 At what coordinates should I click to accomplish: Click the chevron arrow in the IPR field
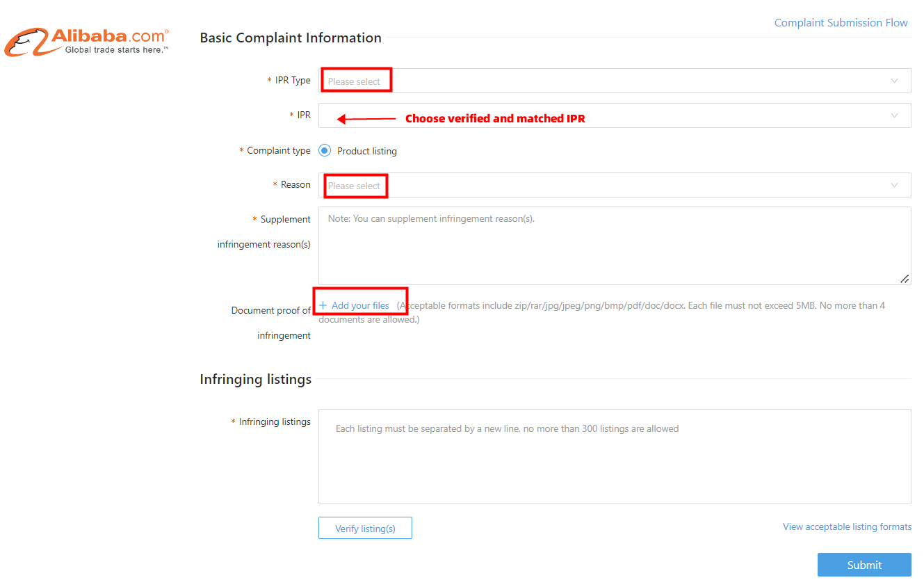click(894, 115)
